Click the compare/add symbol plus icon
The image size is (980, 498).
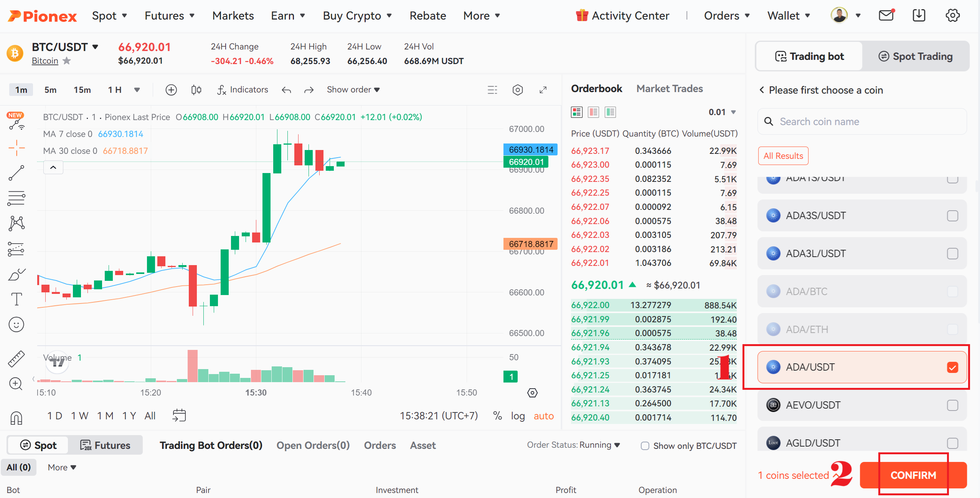tap(171, 90)
